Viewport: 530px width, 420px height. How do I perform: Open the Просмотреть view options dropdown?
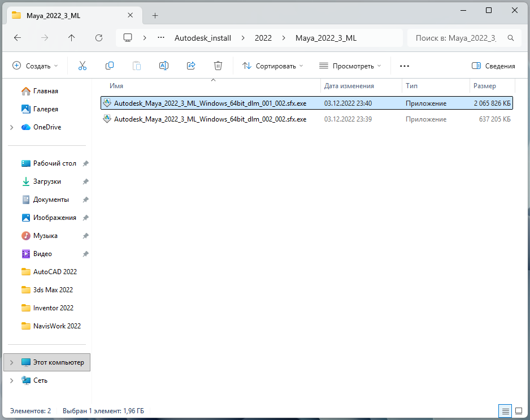point(350,66)
